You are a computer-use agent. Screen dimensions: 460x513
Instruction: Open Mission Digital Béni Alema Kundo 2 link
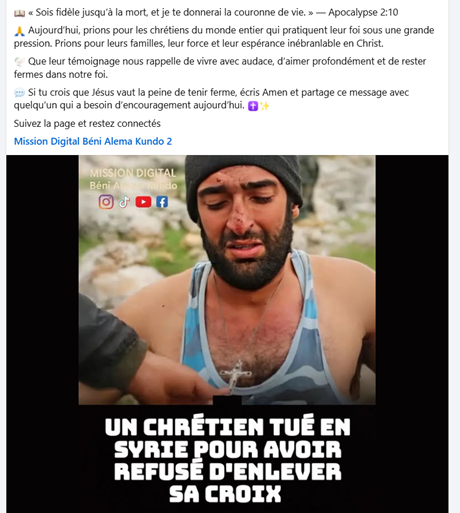pos(93,141)
